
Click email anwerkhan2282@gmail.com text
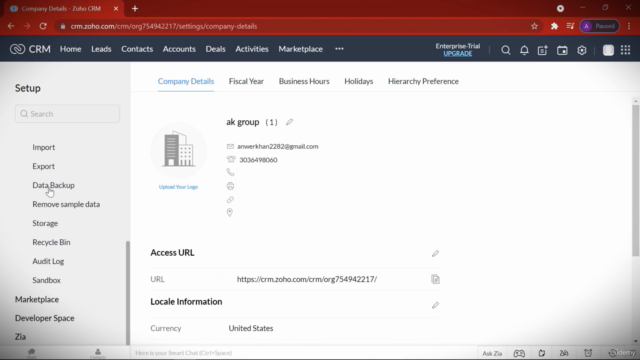pyautogui.click(x=278, y=147)
